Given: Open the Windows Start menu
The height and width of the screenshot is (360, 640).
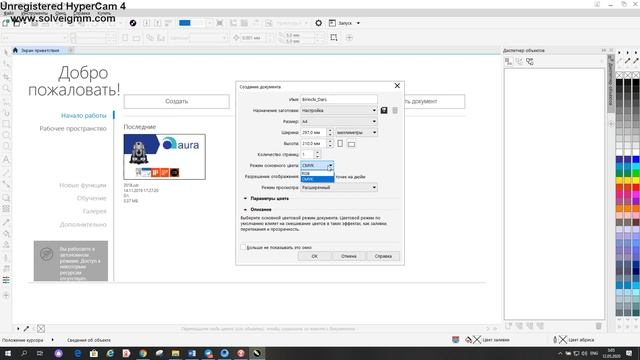Looking at the screenshot, I should click(7, 353).
